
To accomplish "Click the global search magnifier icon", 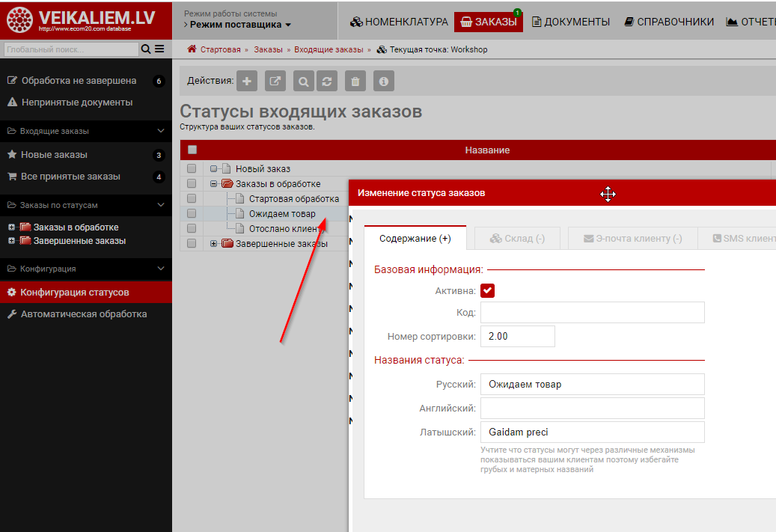I will pos(146,49).
